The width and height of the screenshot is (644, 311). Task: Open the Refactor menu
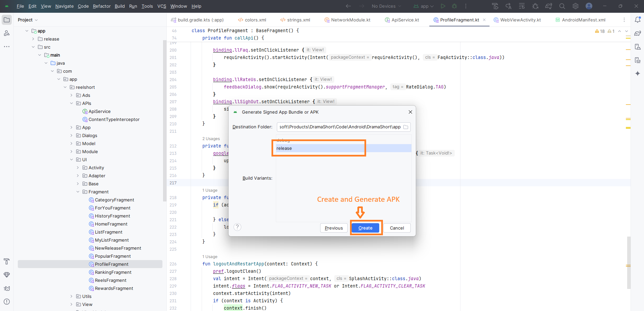pyautogui.click(x=102, y=6)
